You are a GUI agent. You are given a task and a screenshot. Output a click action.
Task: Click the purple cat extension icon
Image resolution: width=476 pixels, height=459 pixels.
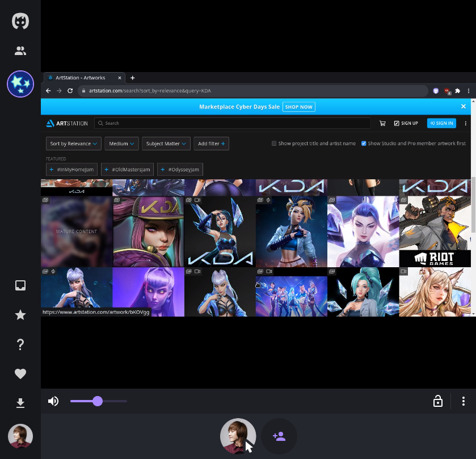436,91
